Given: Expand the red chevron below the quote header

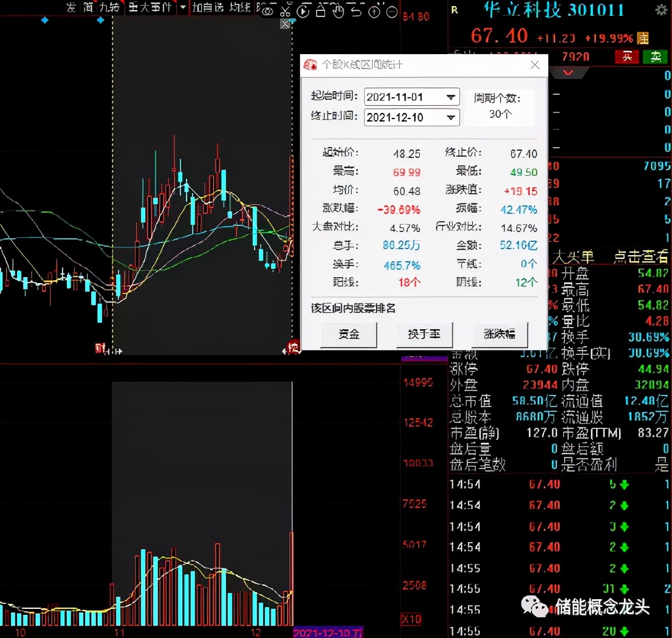Looking at the screenshot, I should point(568,73).
